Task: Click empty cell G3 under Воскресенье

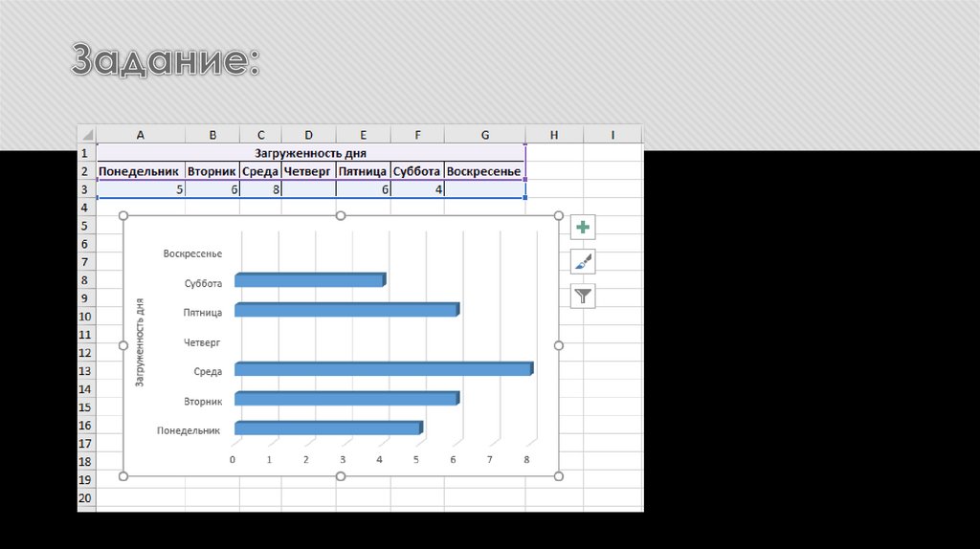Action: 485,189
